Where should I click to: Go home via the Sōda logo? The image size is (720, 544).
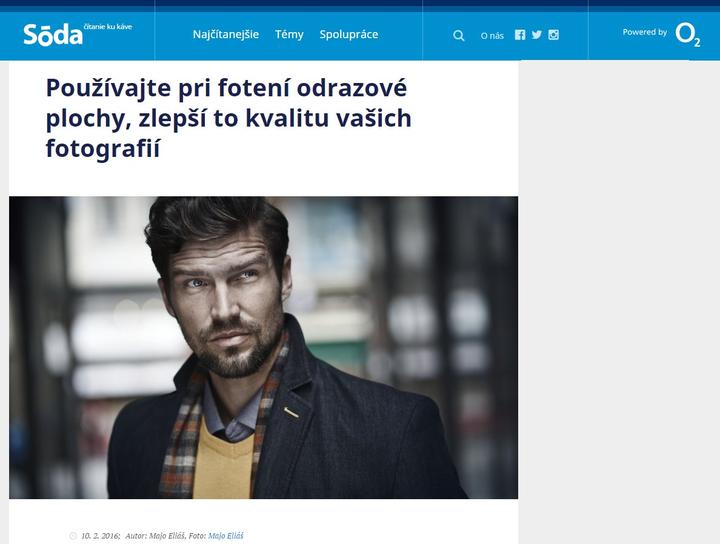click(x=53, y=34)
